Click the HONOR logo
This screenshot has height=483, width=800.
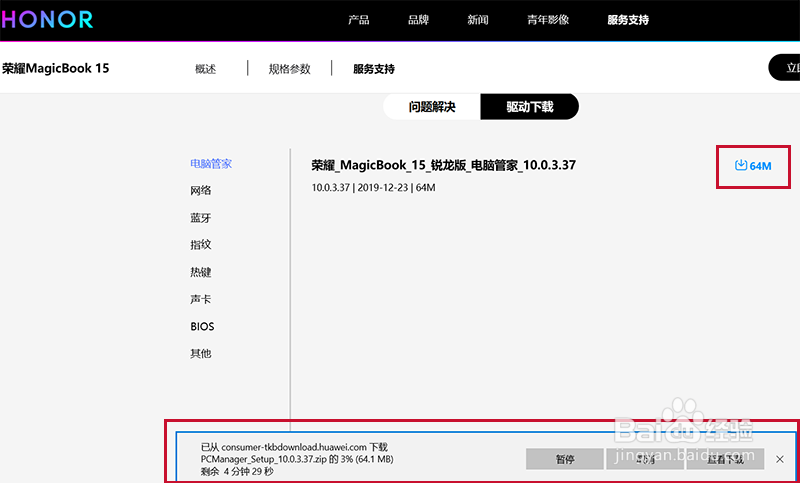point(47,20)
